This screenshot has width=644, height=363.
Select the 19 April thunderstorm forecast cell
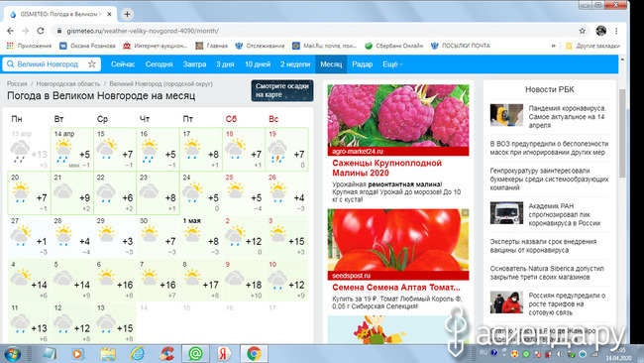click(286, 150)
